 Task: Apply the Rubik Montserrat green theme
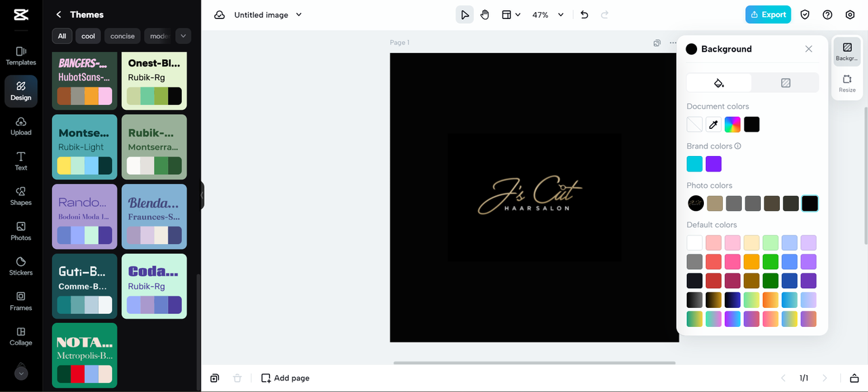[154, 146]
